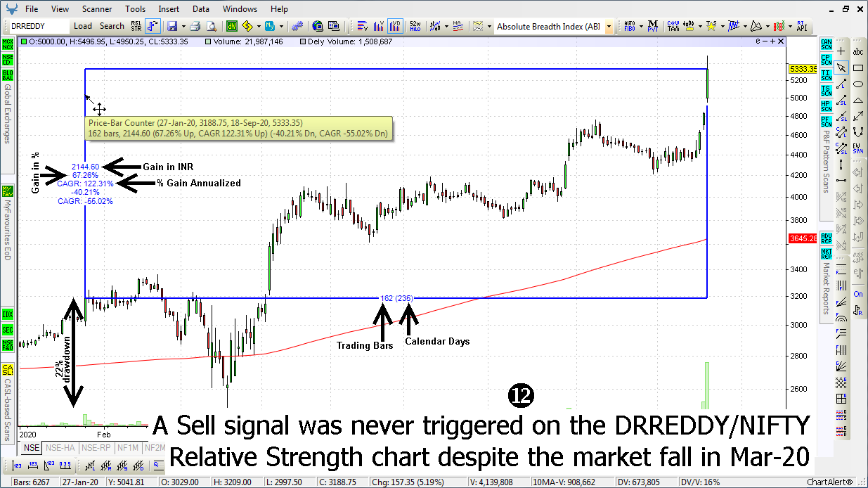
Task: Expand the T&S star dropdown arrow
Action: (x=722, y=26)
